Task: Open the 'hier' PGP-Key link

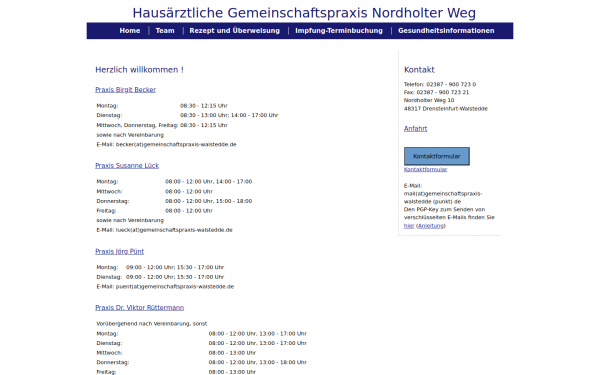Action: pos(409,226)
